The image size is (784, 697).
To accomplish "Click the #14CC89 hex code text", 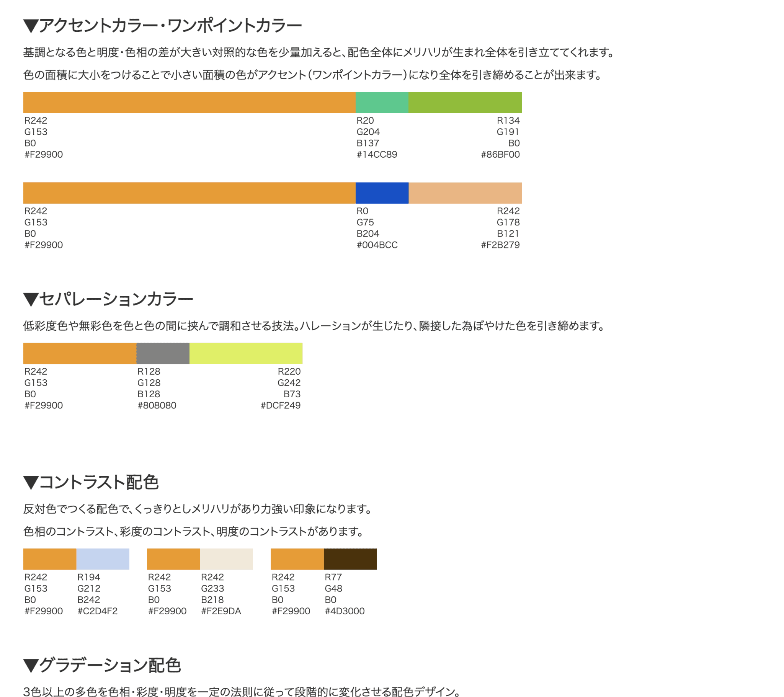I will coord(377,155).
